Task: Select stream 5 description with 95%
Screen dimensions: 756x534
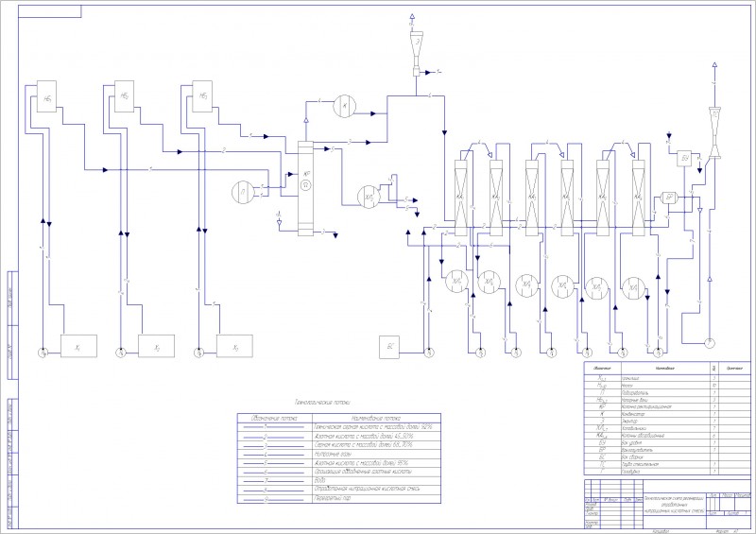Action: tap(361, 462)
